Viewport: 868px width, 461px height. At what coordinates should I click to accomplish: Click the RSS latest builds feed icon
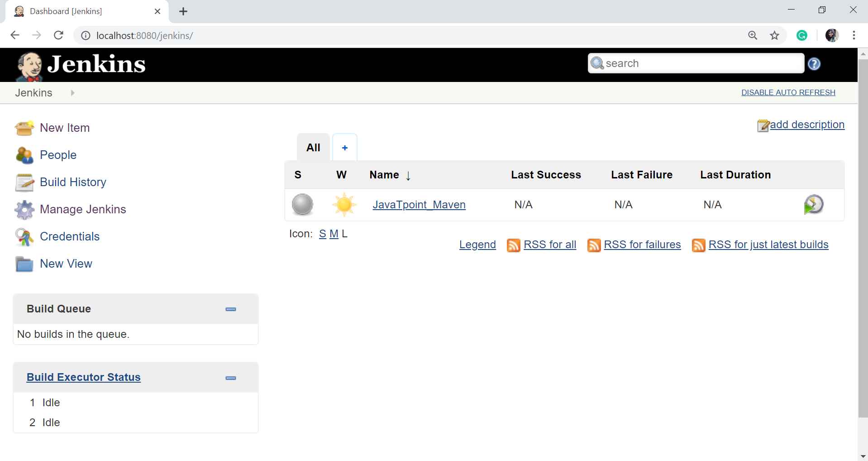699,245
